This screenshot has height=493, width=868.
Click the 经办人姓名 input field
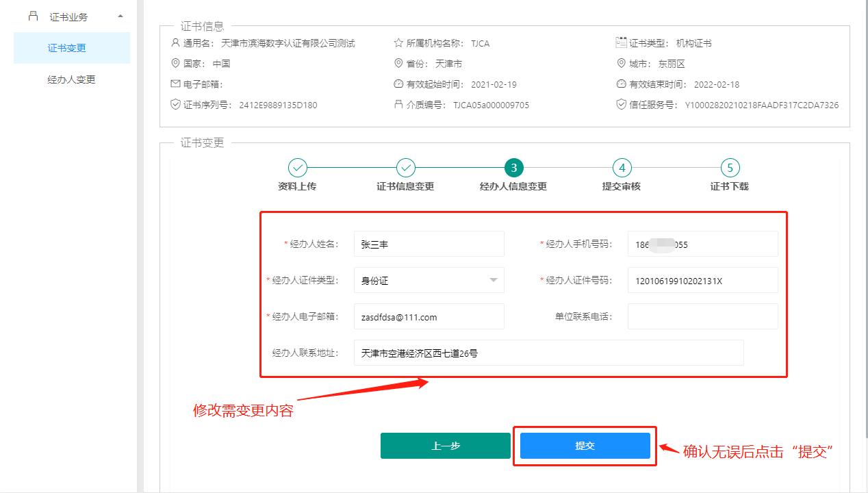(x=429, y=244)
